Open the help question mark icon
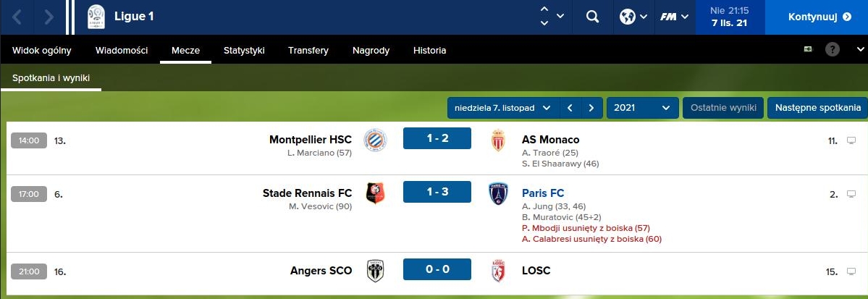The height and width of the screenshot is (299, 868). click(x=833, y=50)
